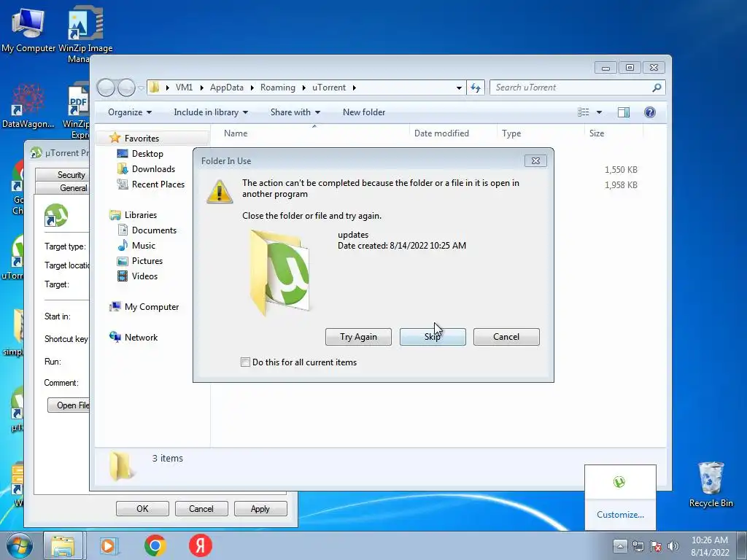Click Cancel in uTorrent Properties window
The height and width of the screenshot is (560, 747).
201,508
